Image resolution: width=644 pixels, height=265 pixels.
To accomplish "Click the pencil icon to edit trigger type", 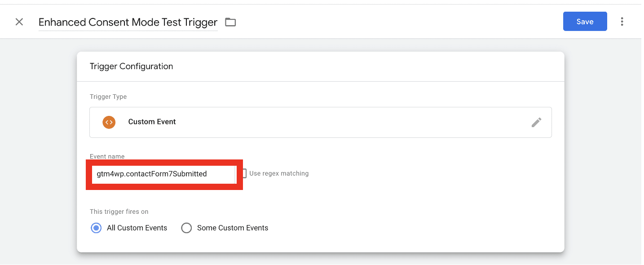I will pos(536,122).
